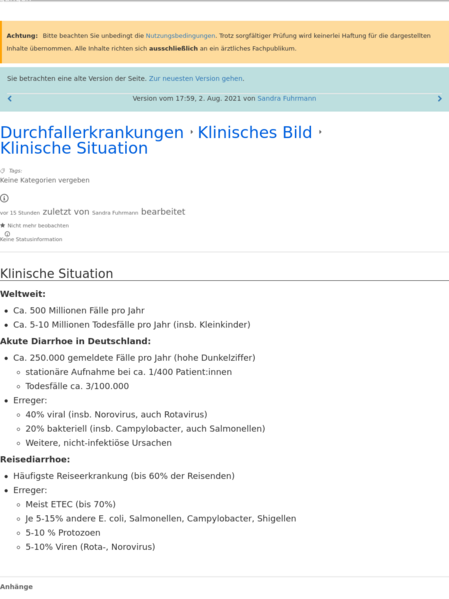Click Sandra Fuhrmann in the last-edited line
Image resolution: width=449 pixels, height=599 pixels.
point(115,213)
